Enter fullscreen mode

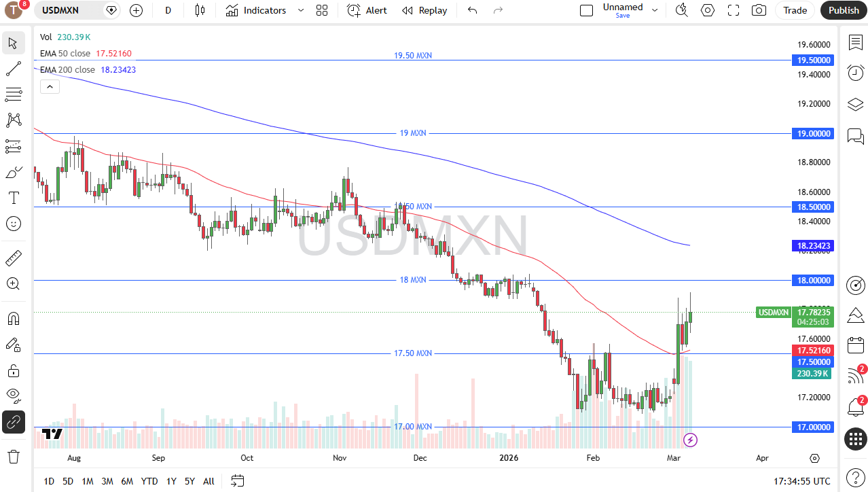(x=734, y=10)
